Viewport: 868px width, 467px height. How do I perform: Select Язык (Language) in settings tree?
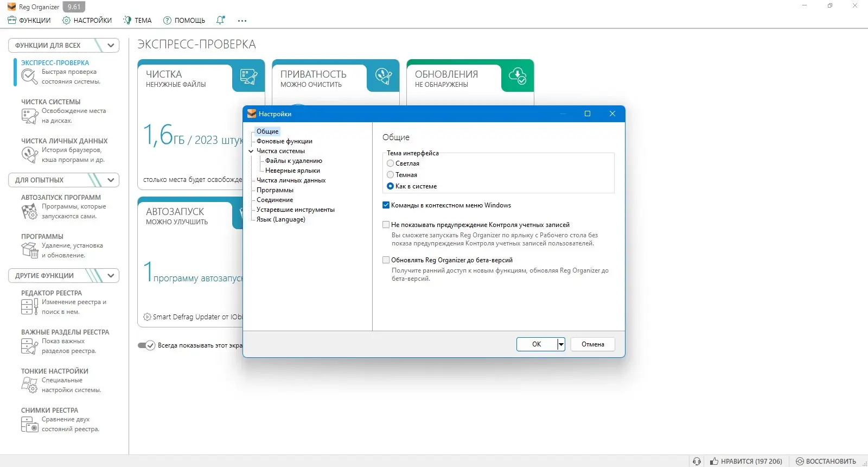click(281, 219)
